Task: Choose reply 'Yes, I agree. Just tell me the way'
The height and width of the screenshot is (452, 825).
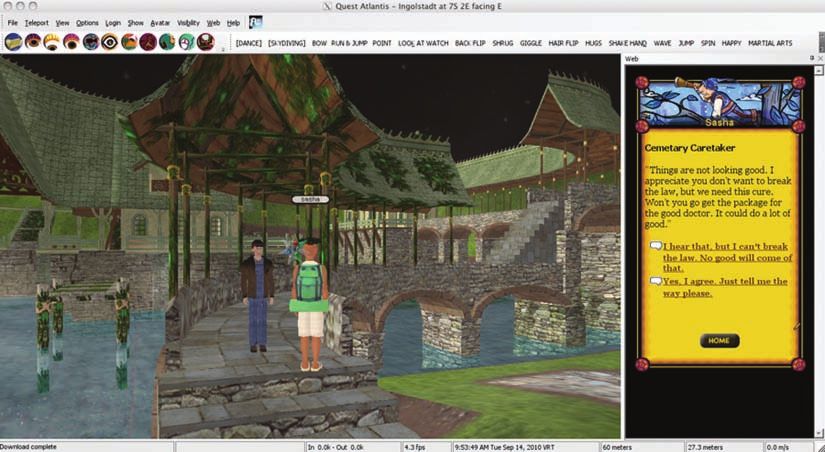Action: [x=725, y=287]
